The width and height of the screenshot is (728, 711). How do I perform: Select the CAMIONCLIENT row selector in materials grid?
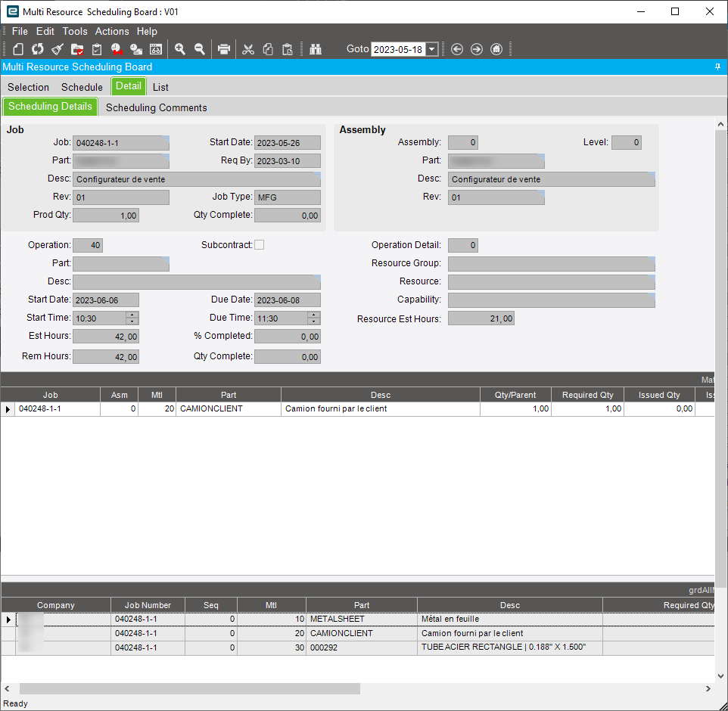(8, 409)
